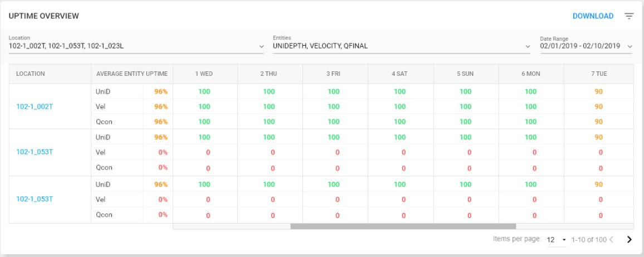
Task: Click the previous page arrow
Action: (x=611, y=240)
